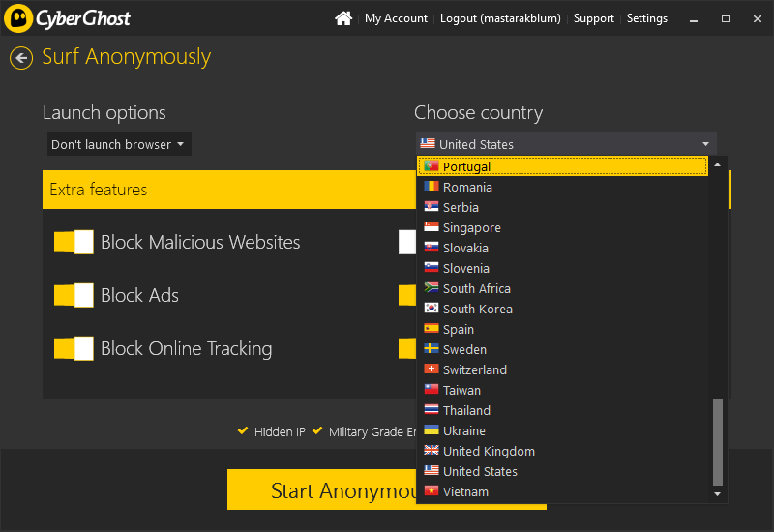This screenshot has width=774, height=532.
Task: Click the Vietnam flag icon in list
Action: click(x=432, y=490)
